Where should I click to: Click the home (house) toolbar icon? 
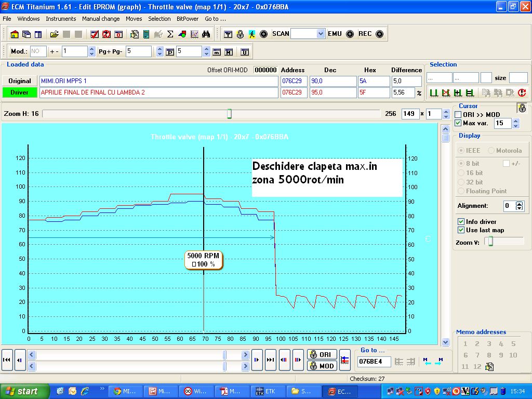15,34
